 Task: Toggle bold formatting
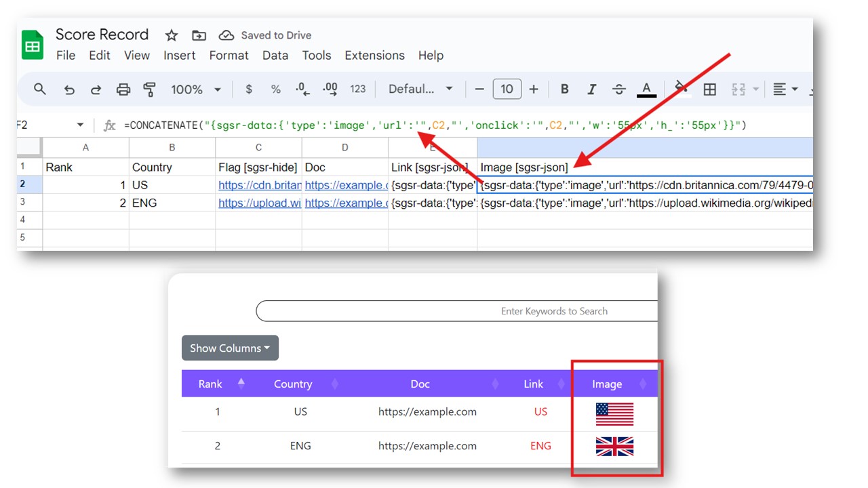tap(564, 89)
